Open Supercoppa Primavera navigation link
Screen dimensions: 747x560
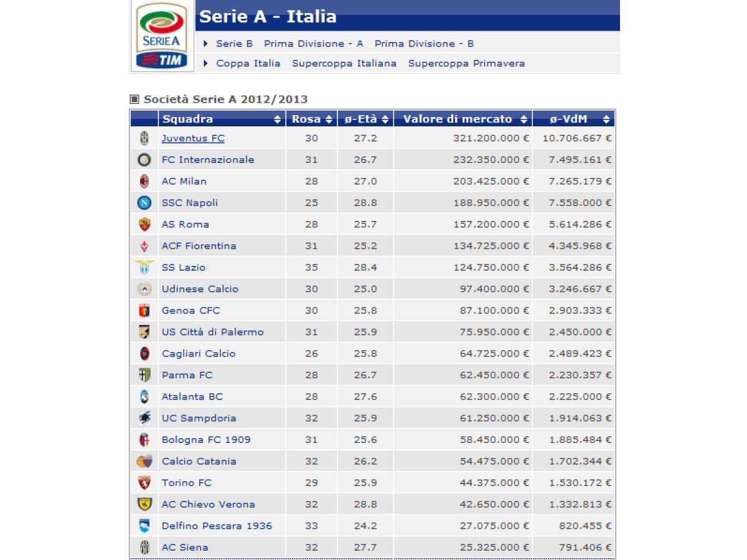point(466,63)
